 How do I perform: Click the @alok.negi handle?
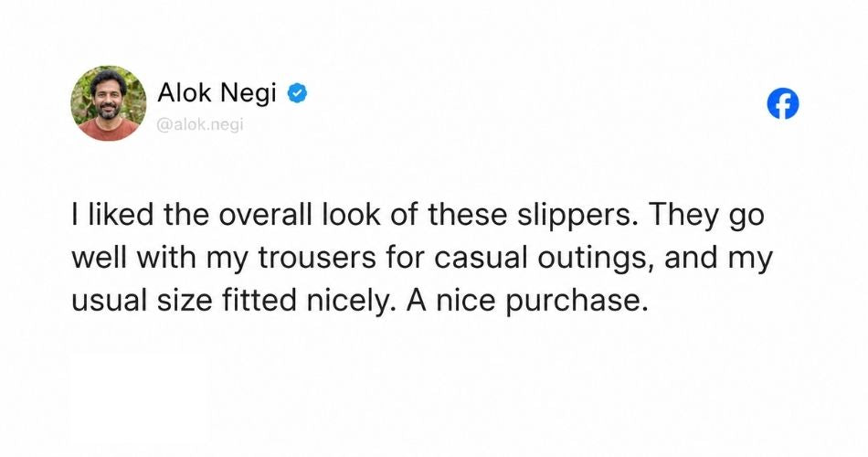point(200,125)
